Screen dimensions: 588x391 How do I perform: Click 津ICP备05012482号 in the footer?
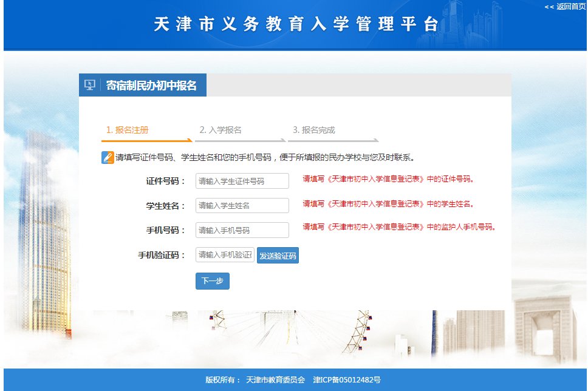[x=347, y=380]
